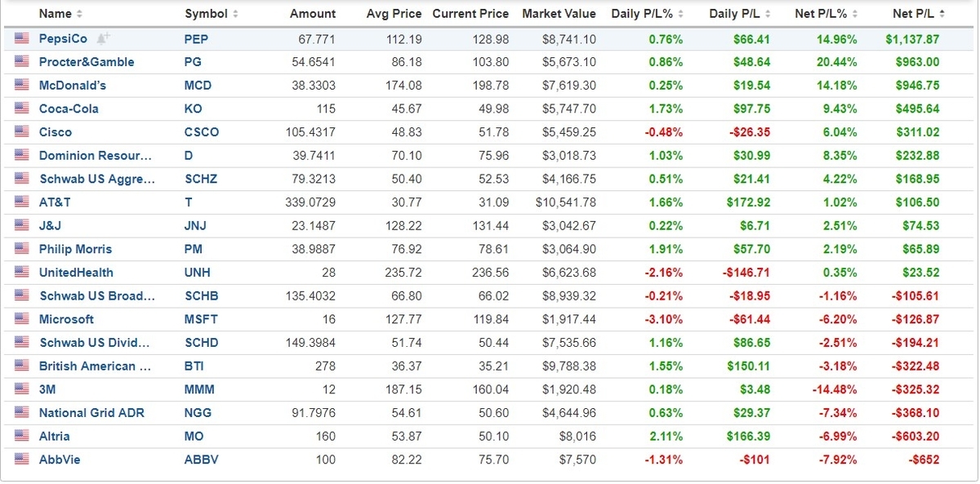Sort by Net P/L% column header
This screenshot has width=980, height=484.
tap(826, 14)
